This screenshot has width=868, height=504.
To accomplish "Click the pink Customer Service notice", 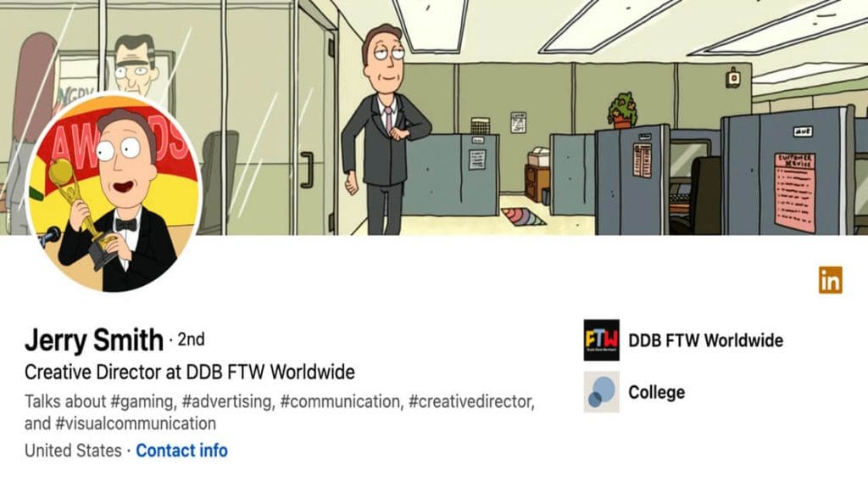I will [795, 193].
